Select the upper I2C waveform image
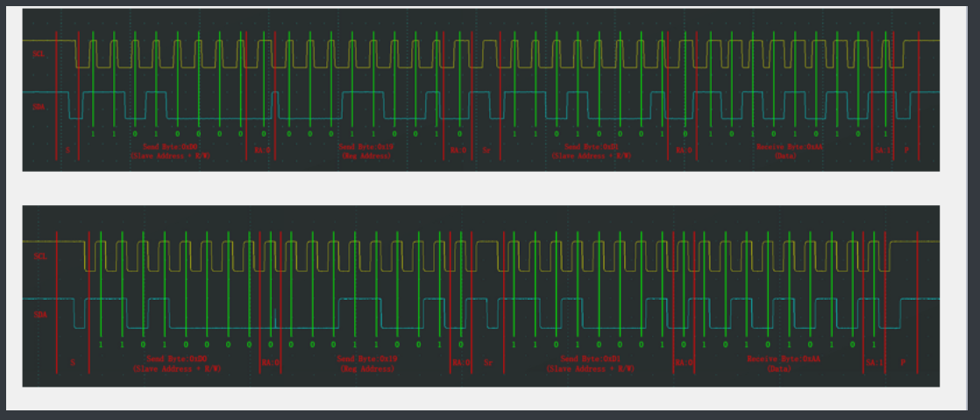Screen dimensions: 980x420 point(480,89)
